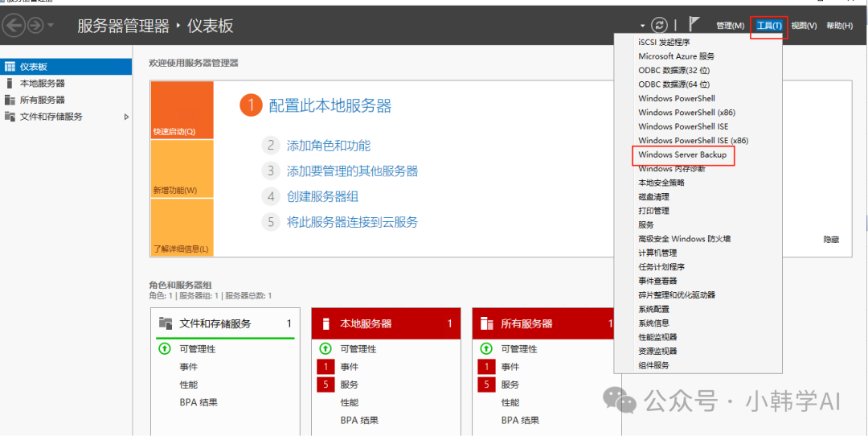Click the green manageability icon in 文件和存储服务 tile
Screen dimensions: 868x436
(x=165, y=349)
